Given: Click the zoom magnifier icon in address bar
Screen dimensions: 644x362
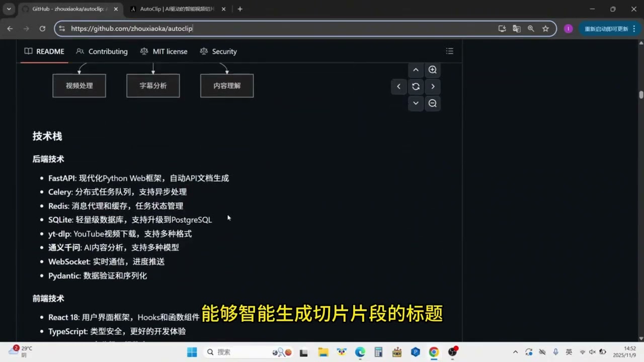Looking at the screenshot, I should tap(531, 29).
